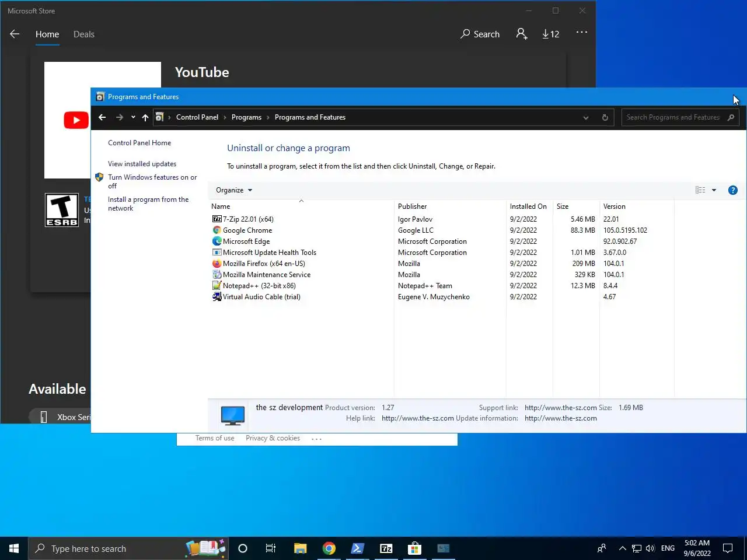Open the notification center on taskbar
This screenshot has width=747, height=560.
(x=728, y=548)
